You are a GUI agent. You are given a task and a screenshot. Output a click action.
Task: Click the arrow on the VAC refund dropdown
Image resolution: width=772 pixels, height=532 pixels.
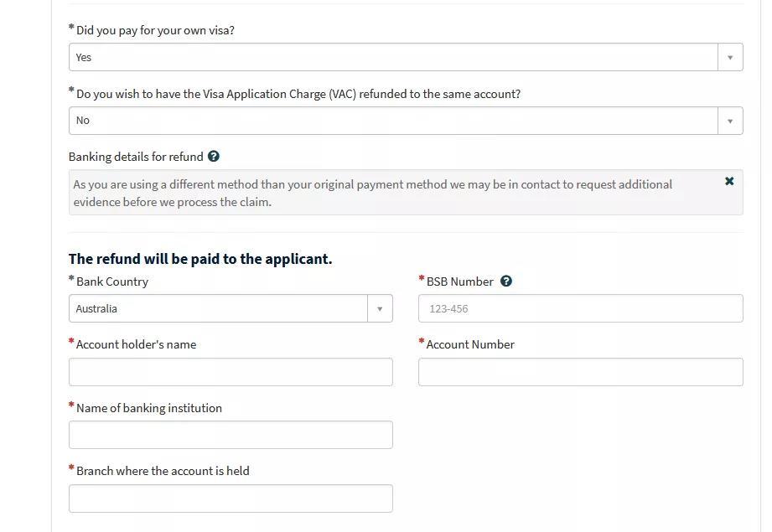729,121
